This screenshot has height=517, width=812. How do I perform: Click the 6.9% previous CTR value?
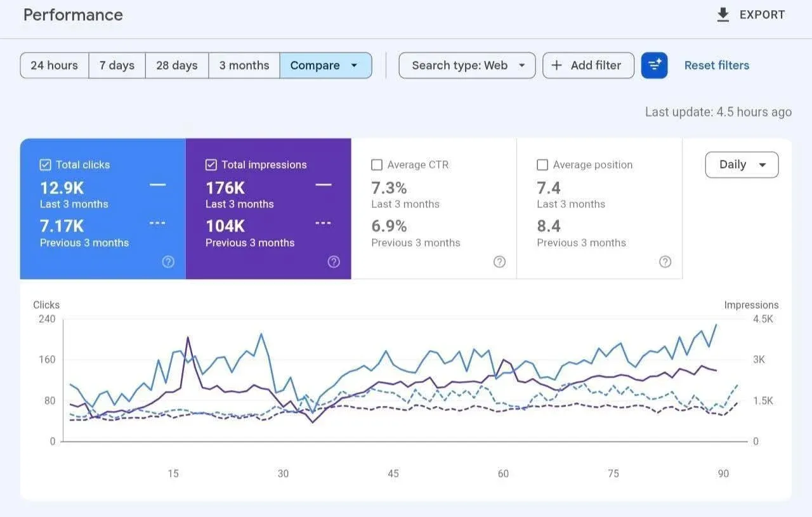coord(389,226)
